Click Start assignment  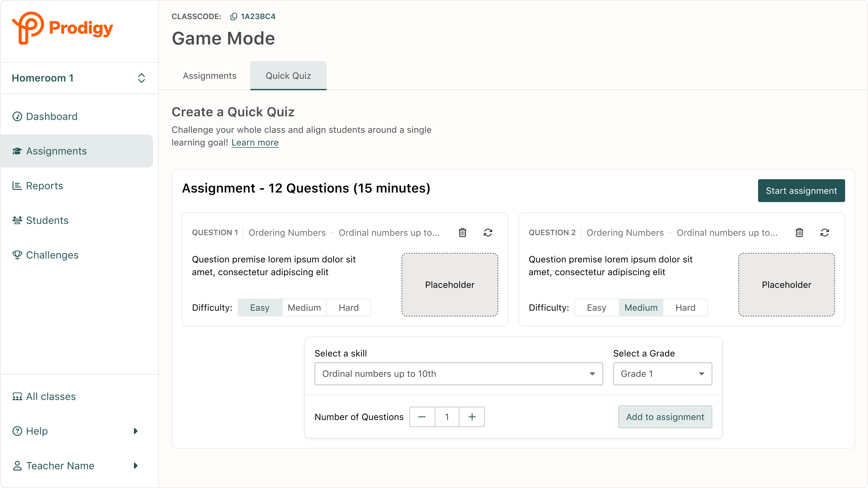click(801, 190)
